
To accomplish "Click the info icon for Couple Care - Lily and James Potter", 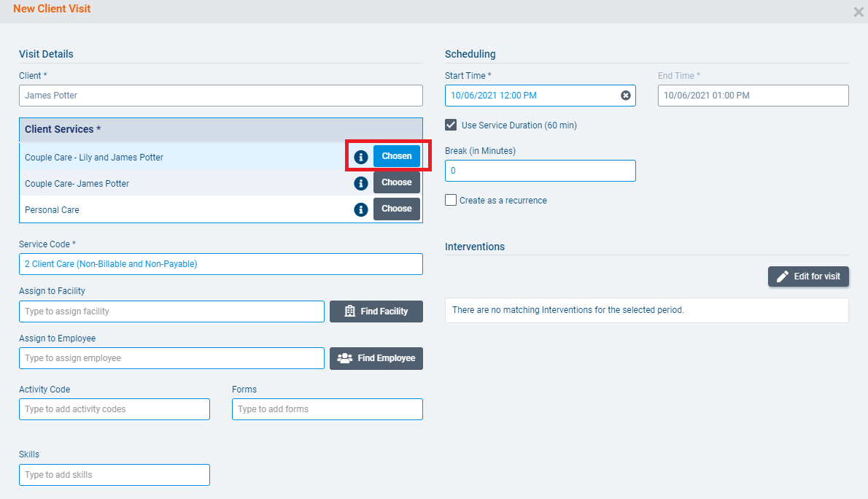I will (x=361, y=156).
